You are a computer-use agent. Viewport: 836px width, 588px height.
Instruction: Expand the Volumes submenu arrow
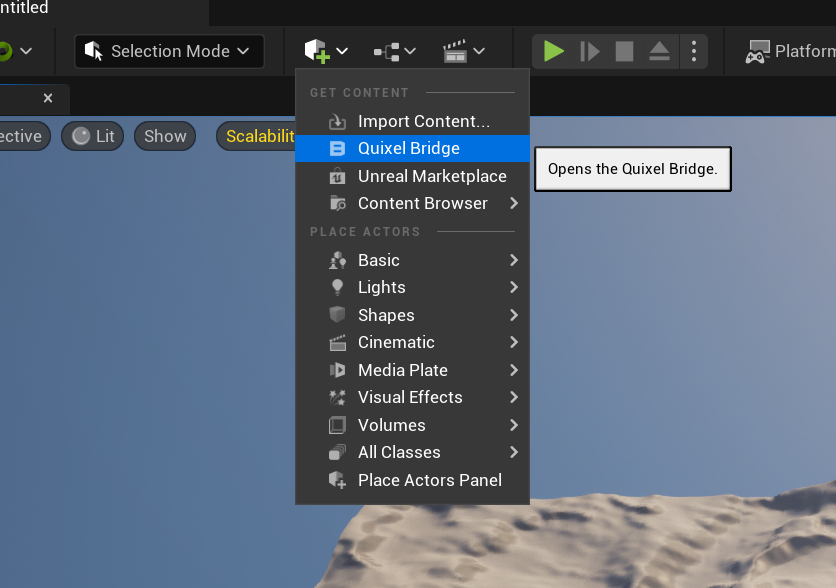pyautogui.click(x=513, y=425)
